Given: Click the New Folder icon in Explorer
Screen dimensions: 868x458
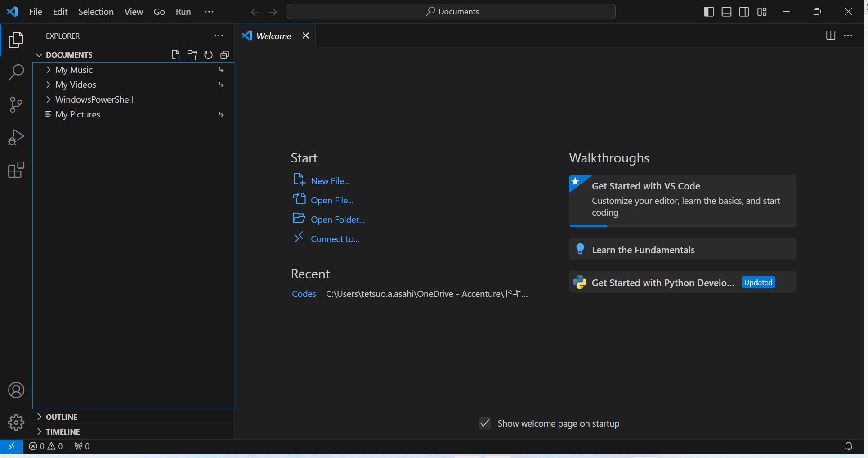Looking at the screenshot, I should pyautogui.click(x=192, y=54).
